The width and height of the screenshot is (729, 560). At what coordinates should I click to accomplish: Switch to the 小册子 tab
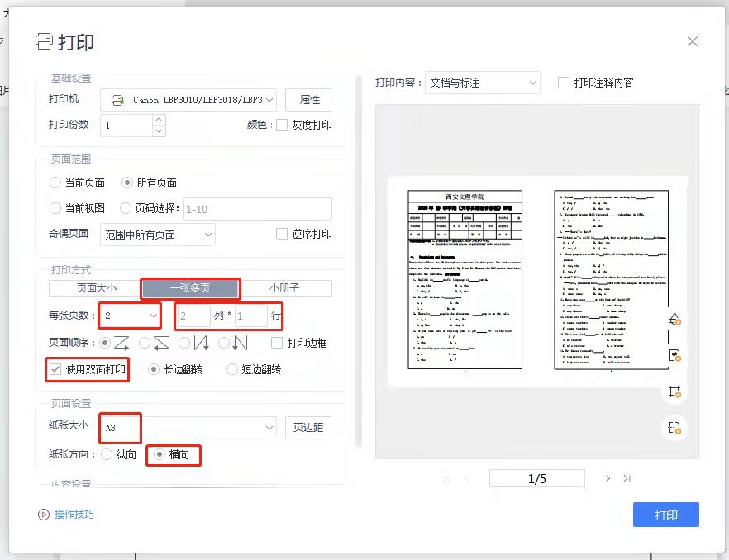(x=285, y=288)
